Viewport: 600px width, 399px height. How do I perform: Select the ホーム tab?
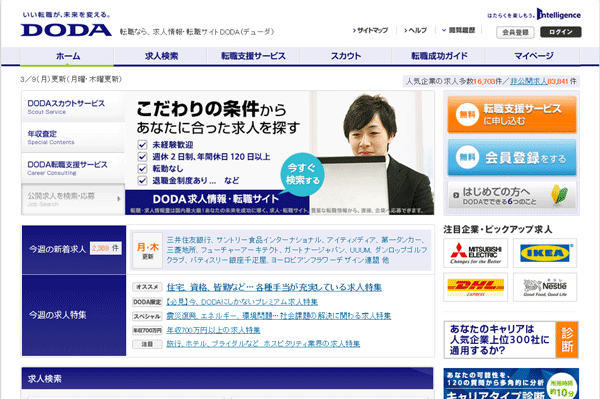pyautogui.click(x=67, y=56)
